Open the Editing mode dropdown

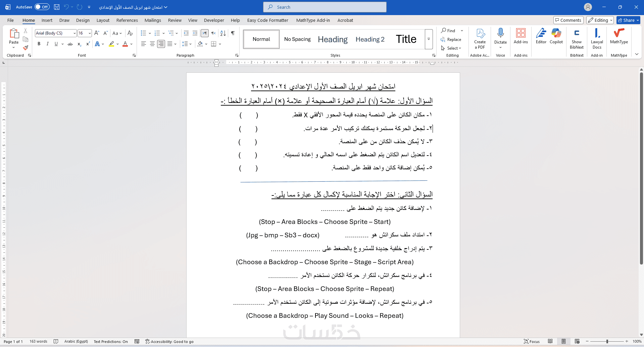point(600,20)
